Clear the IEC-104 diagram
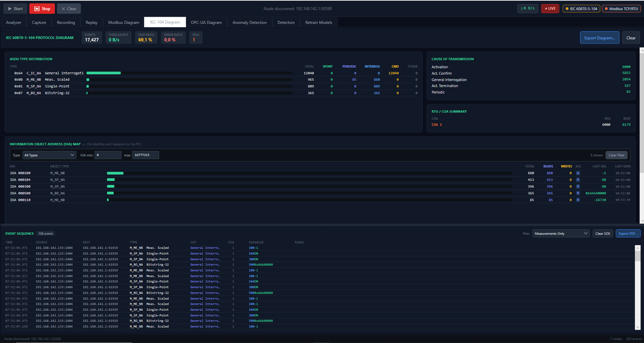The image size is (644, 343). [x=631, y=38]
